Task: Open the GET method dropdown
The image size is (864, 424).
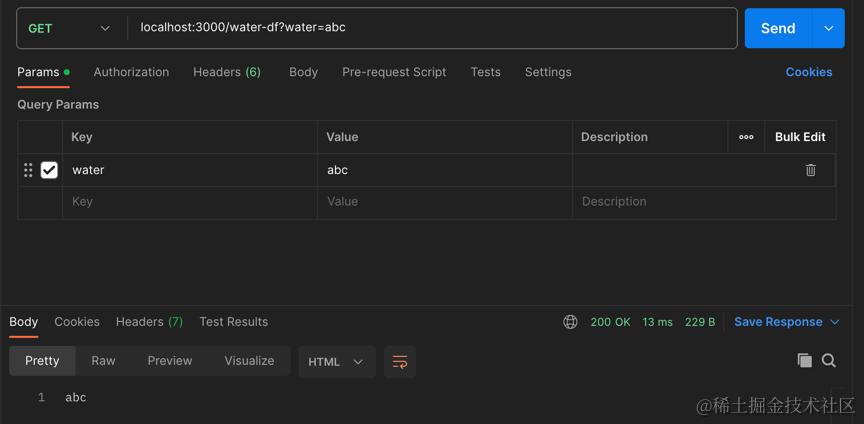Action: coord(68,28)
